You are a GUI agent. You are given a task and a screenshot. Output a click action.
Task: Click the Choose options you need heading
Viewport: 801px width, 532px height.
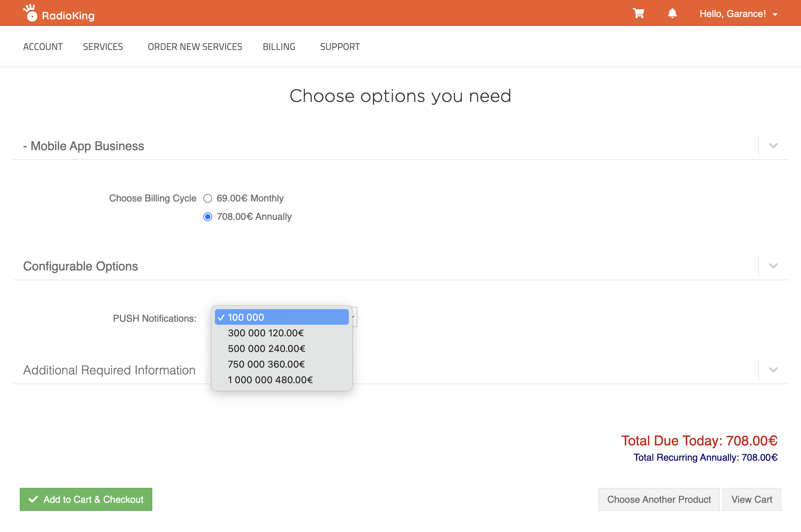pyautogui.click(x=400, y=96)
